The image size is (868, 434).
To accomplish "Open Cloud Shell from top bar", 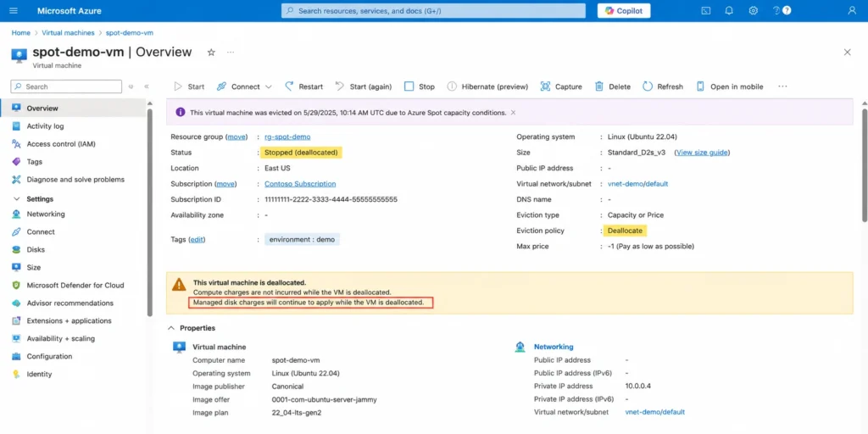I will pos(705,10).
